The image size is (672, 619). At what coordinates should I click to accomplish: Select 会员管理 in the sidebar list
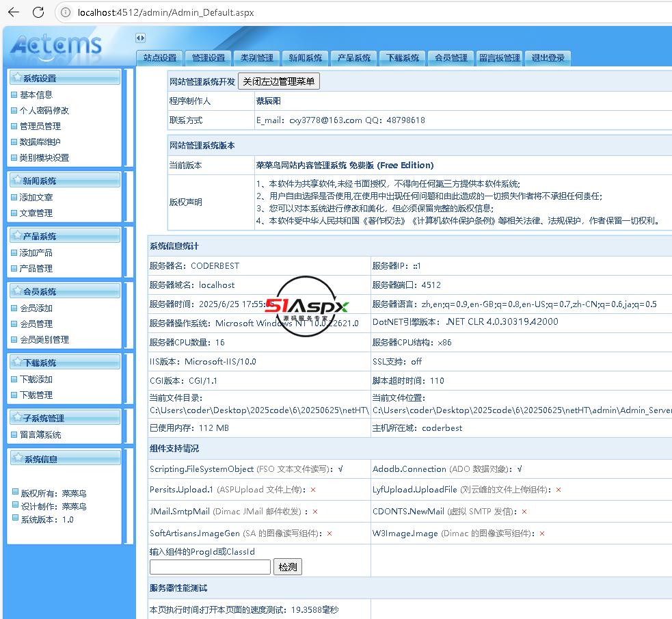click(x=36, y=324)
